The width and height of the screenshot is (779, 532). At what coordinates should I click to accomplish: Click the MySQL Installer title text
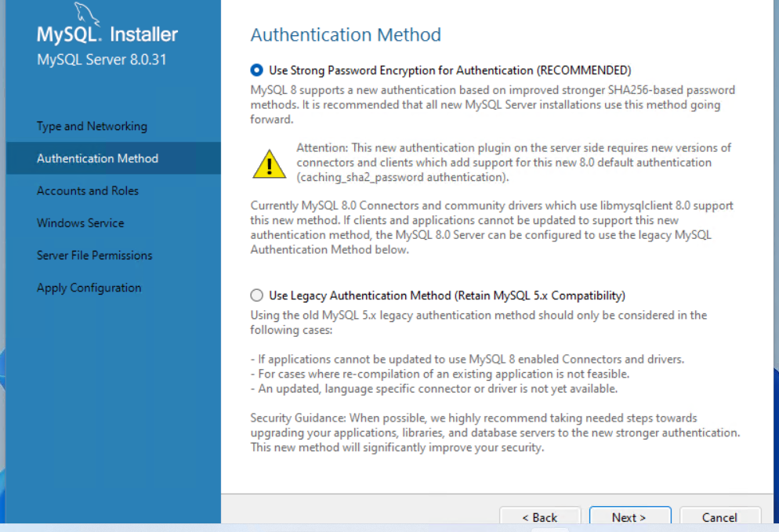tap(107, 35)
